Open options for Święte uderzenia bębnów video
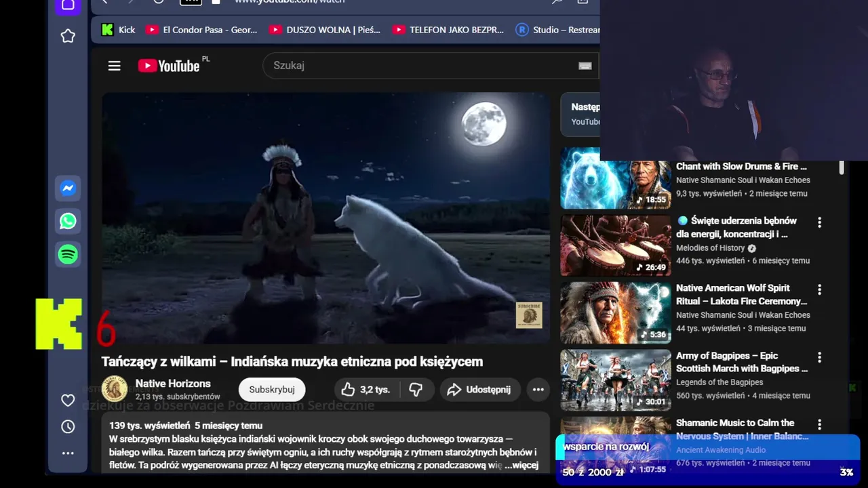This screenshot has height=488, width=868. pos(819,222)
